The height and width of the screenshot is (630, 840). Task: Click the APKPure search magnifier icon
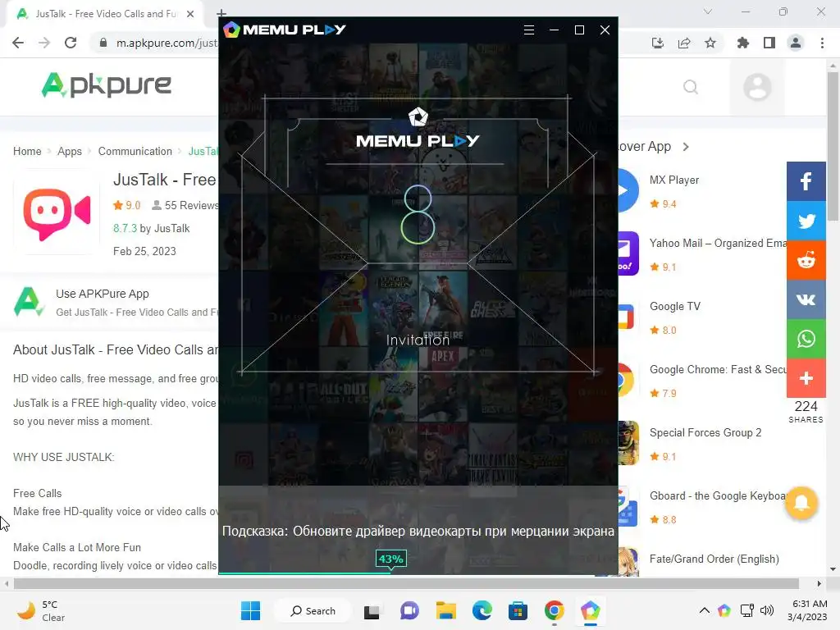coord(691,87)
